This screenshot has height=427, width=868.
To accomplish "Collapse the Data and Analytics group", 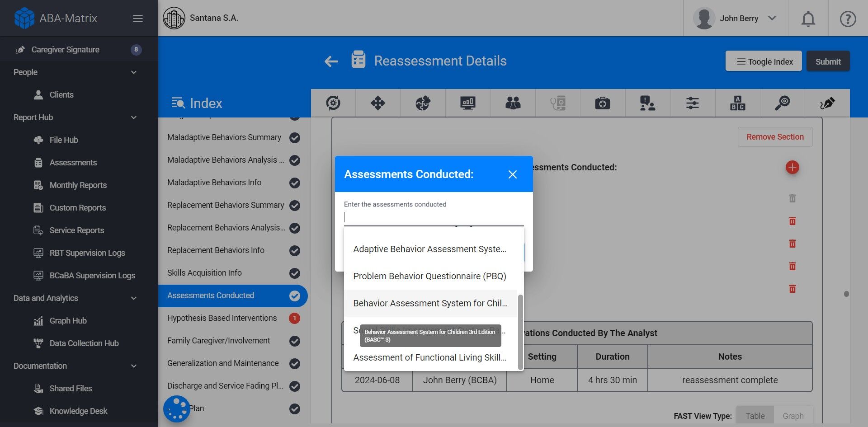I will [134, 298].
